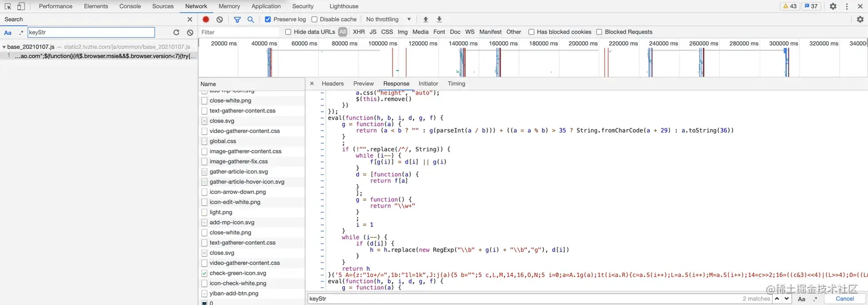Show the request Preview tab
The height and width of the screenshot is (305, 868).
pos(363,84)
